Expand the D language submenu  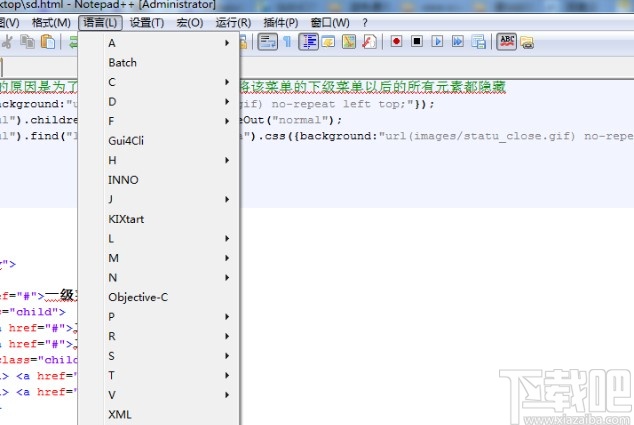pos(159,101)
